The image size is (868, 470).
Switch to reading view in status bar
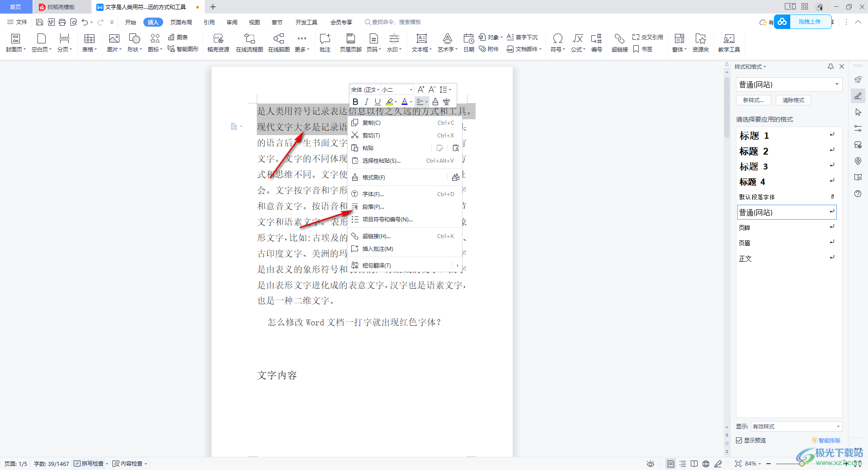[x=694, y=464]
